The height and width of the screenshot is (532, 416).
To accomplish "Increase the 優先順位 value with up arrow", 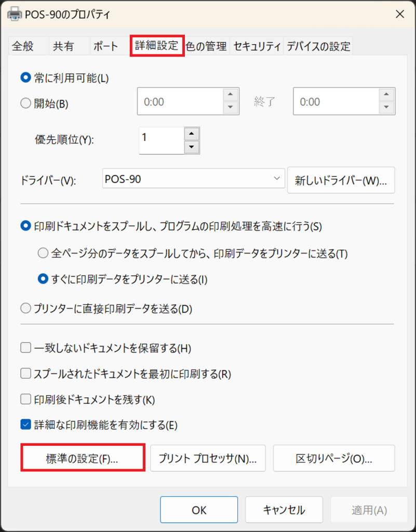I will [x=192, y=134].
